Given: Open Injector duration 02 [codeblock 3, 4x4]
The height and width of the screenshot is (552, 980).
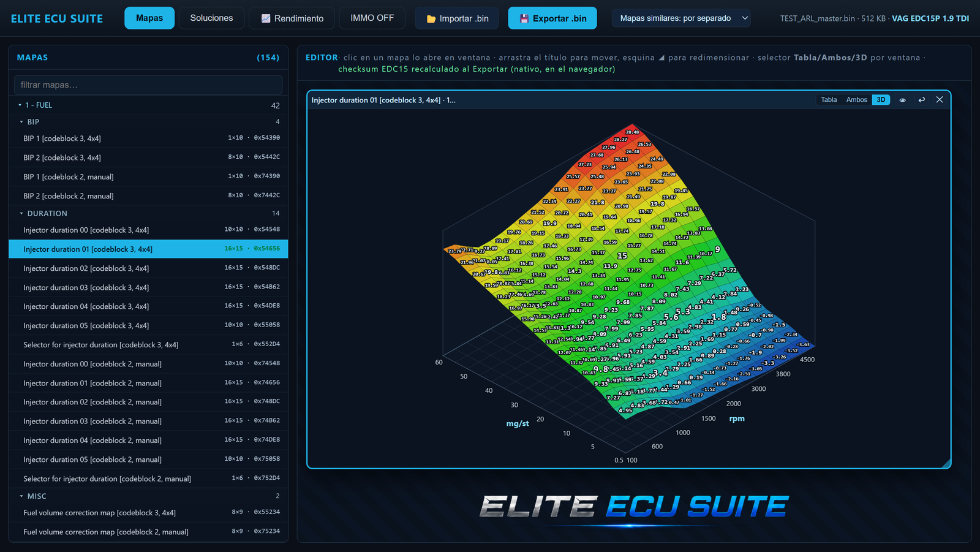Looking at the screenshot, I should 148,268.
